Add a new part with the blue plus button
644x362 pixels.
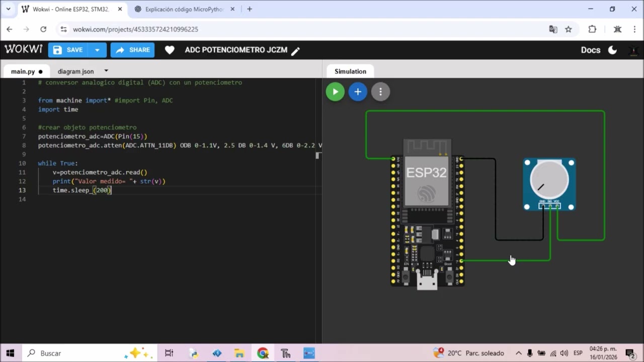click(358, 92)
